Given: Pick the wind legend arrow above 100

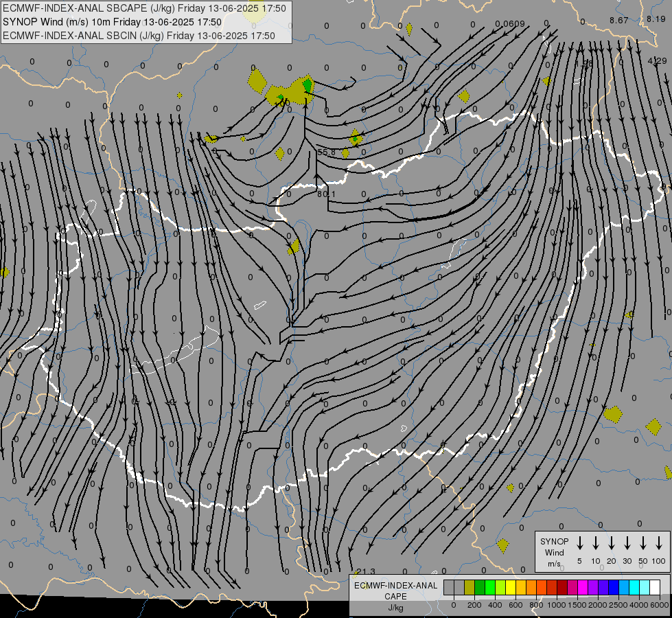Looking at the screenshot, I should click(x=659, y=543).
